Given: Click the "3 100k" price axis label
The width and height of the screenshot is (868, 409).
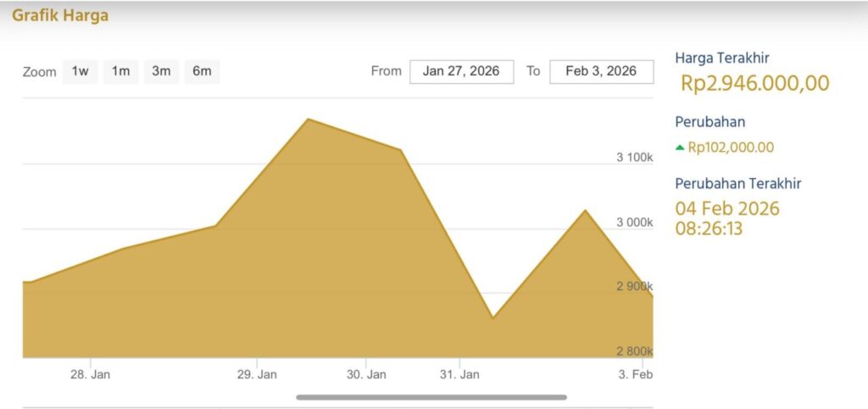Looking at the screenshot, I should pos(634,158).
